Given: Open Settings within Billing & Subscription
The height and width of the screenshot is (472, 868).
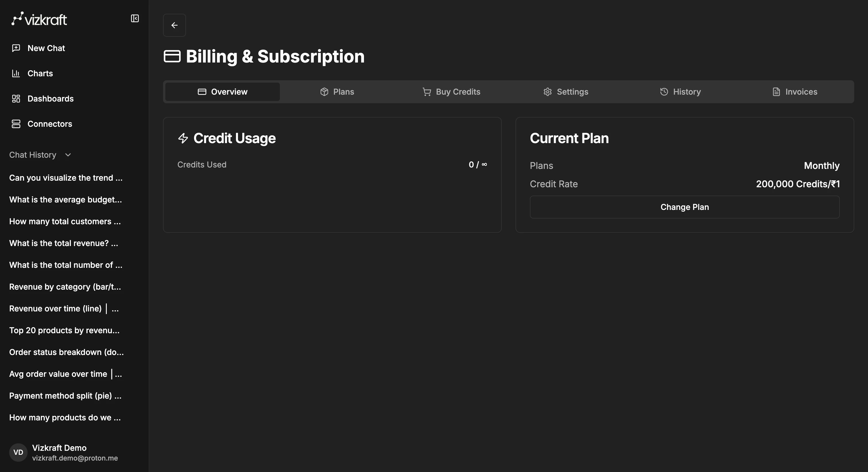Looking at the screenshot, I should coord(565,91).
